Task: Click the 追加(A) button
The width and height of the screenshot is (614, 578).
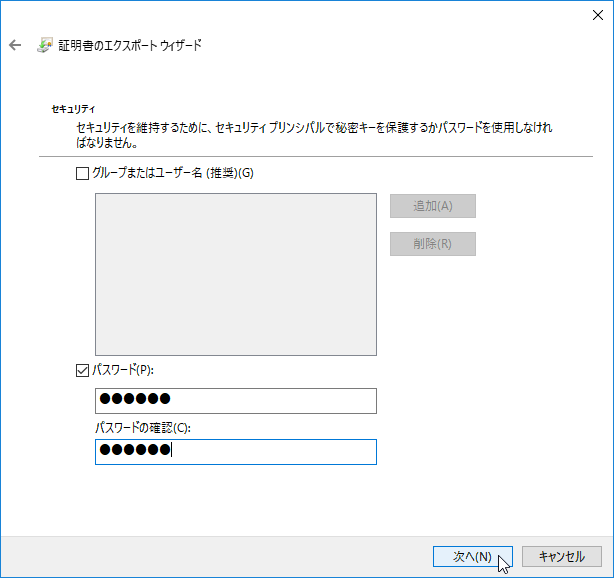Action: click(433, 206)
